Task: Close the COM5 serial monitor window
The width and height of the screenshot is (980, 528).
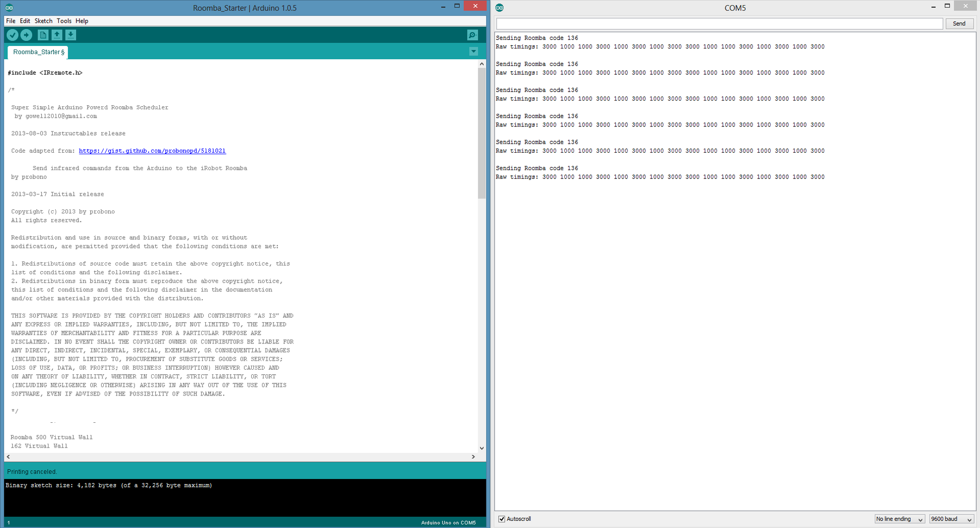Action: [966, 6]
